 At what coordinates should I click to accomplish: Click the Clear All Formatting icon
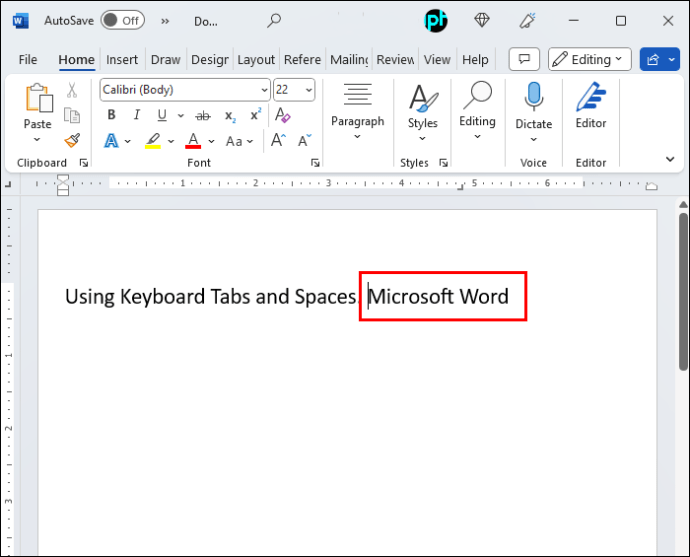point(283,115)
